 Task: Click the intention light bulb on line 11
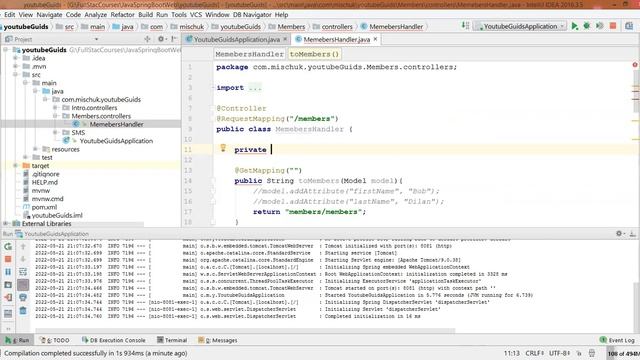(223, 148)
